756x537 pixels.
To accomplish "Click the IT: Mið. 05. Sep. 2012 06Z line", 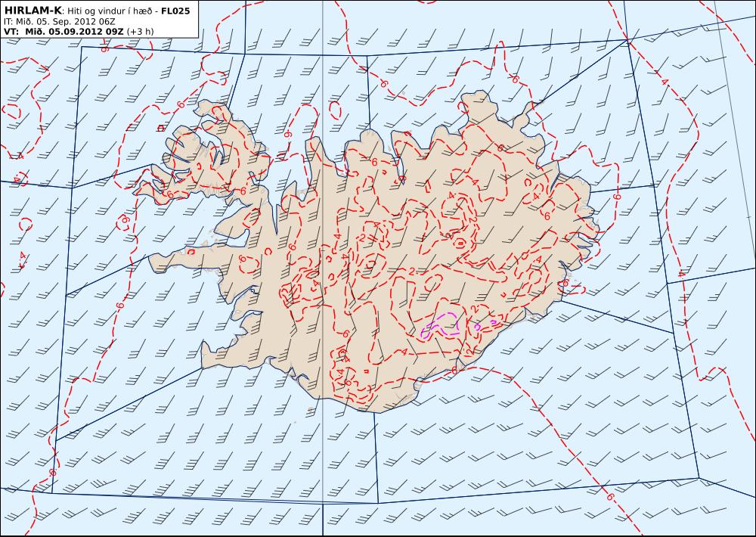I will point(59,22).
